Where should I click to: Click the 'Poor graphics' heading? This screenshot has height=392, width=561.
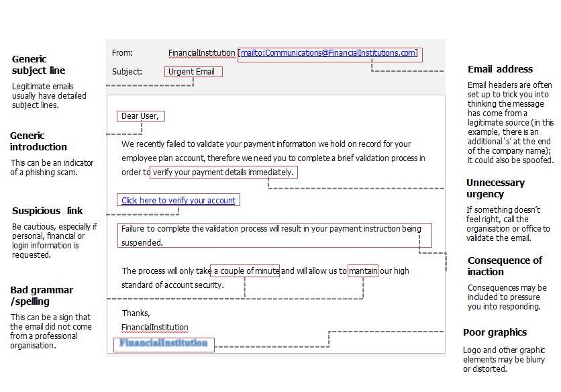pos(495,332)
